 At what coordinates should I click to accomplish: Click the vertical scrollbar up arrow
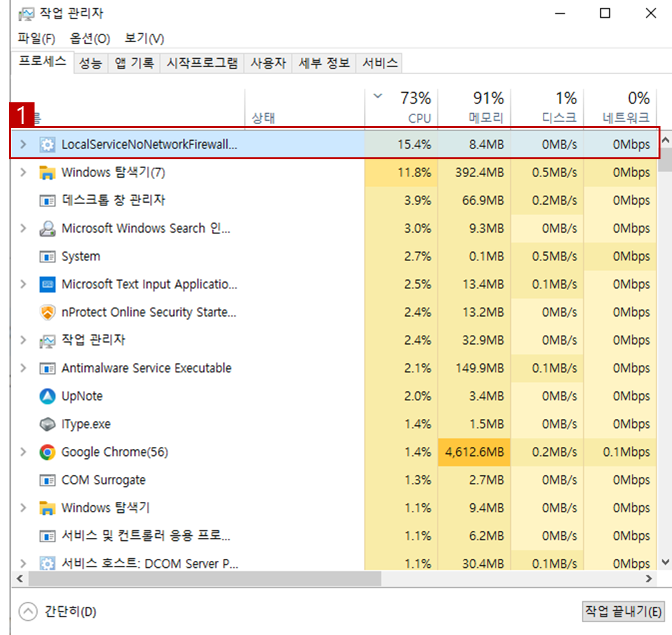pyautogui.click(x=665, y=140)
